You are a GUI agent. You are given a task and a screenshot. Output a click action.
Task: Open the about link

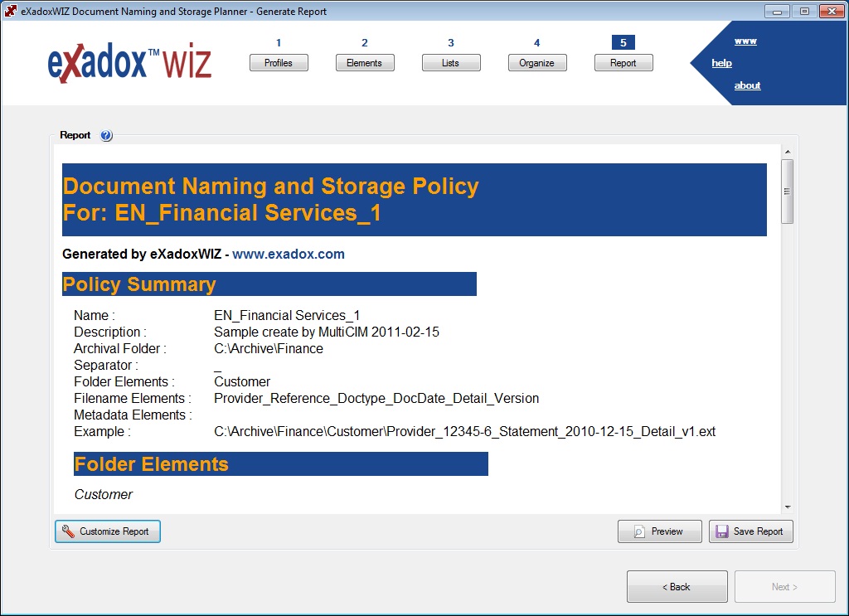point(747,85)
